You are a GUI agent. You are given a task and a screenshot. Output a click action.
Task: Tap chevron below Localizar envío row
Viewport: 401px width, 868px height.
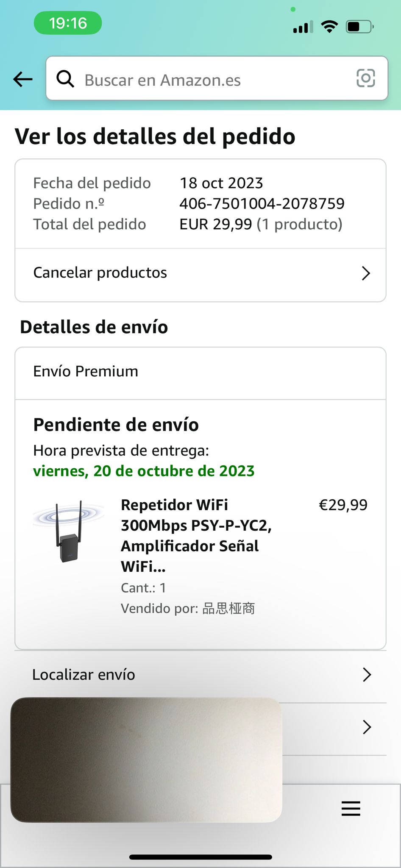(367, 727)
